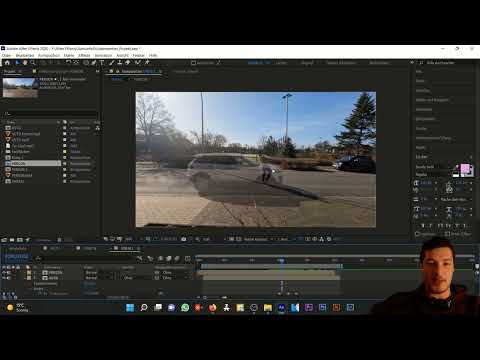The height and width of the screenshot is (360, 480).
Task: Click the After Effects taskbar icon
Action: coord(281,307)
